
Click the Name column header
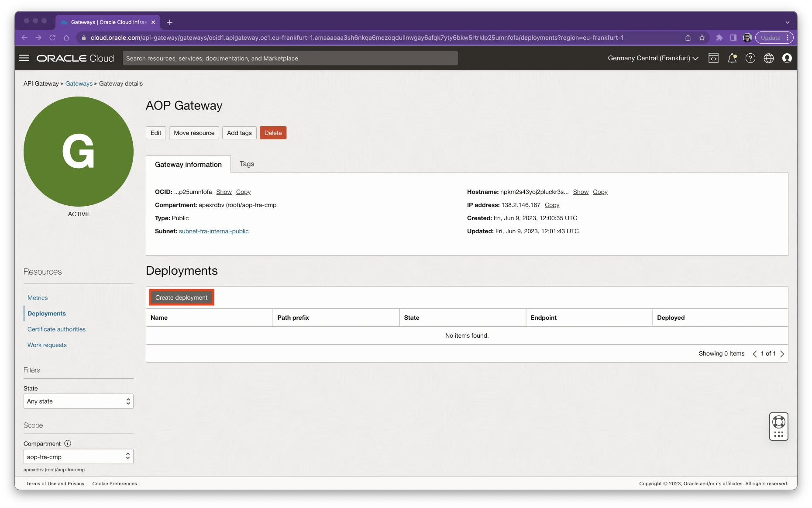[159, 318]
